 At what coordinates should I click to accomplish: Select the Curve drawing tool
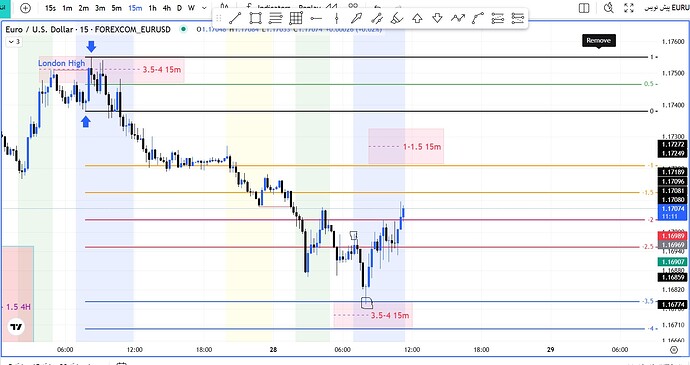tap(477, 18)
